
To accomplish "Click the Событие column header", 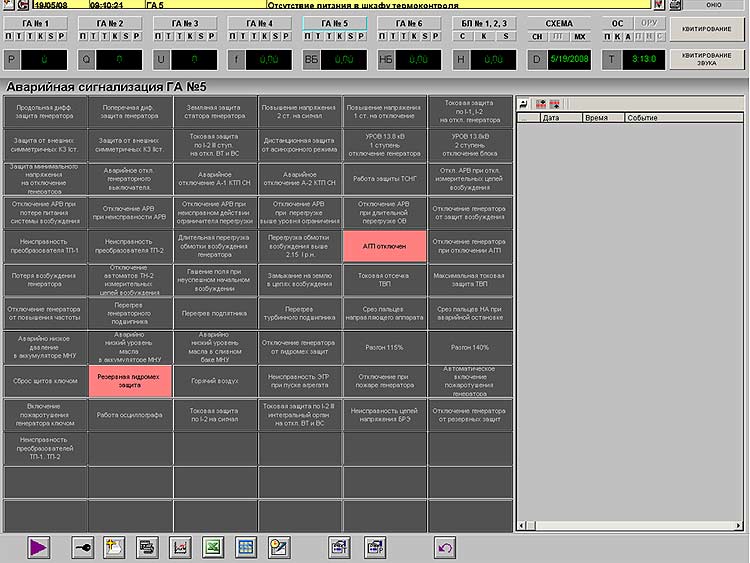I will coord(641,117).
